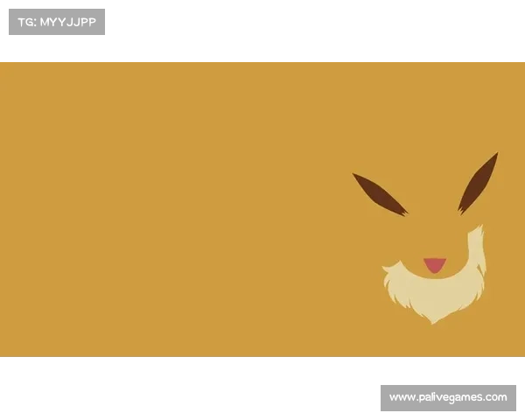Screen dimensions: 525x420
Task: Select the raised right tuft of fur
Action: pos(477,245)
